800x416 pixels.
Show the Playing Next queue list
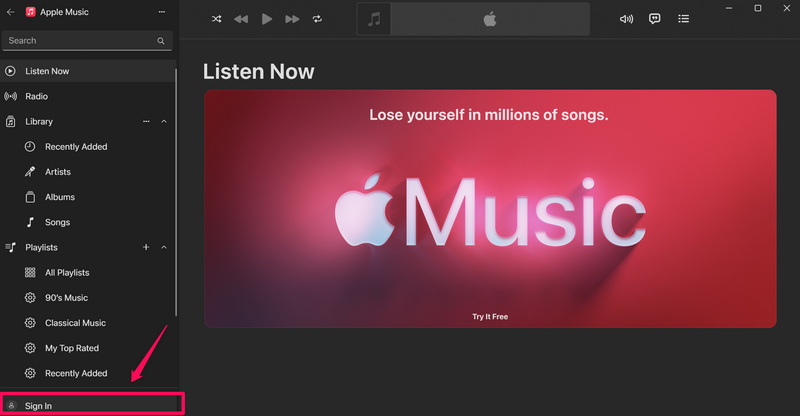pos(683,19)
